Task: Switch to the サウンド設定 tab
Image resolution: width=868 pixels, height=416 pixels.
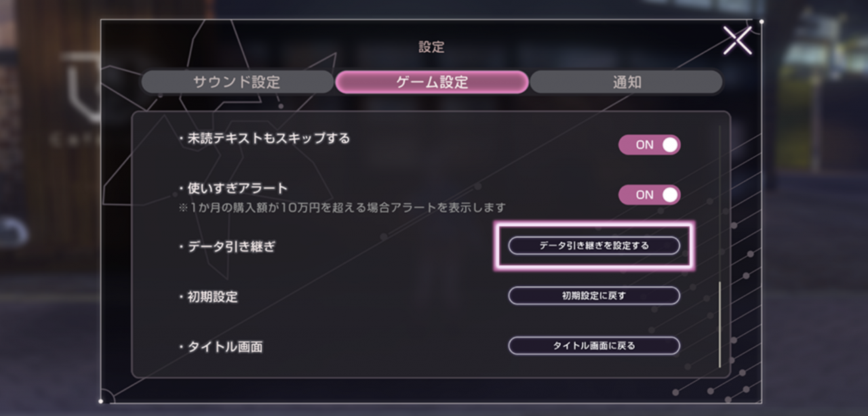Action: [237, 82]
